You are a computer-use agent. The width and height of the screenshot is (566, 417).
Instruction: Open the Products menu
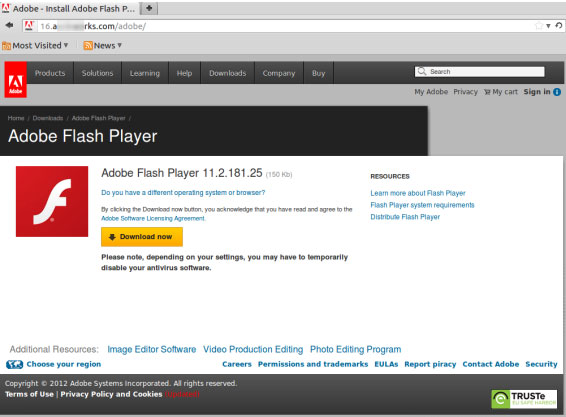(50, 73)
